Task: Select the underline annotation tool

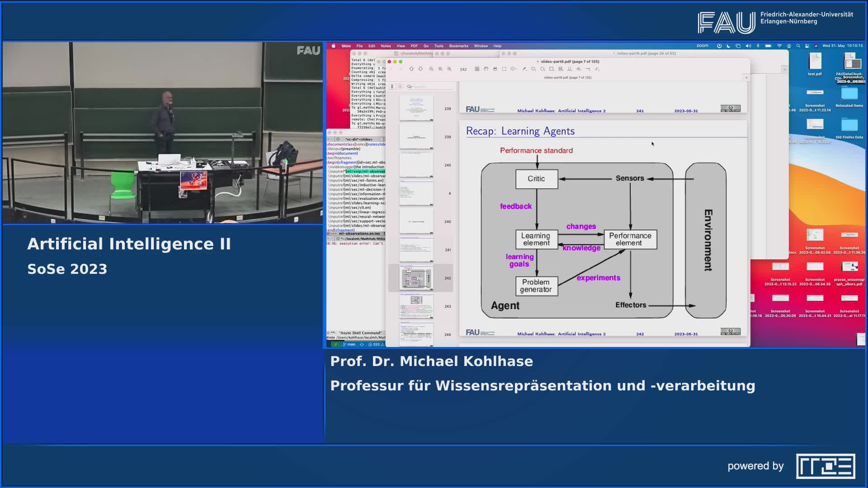Action: coord(570,69)
